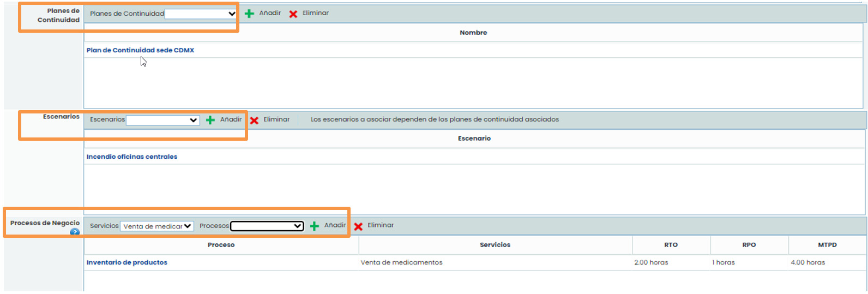Open the Procesos de Negocio help icon
Viewport: 868px width, 294px height.
[75, 232]
